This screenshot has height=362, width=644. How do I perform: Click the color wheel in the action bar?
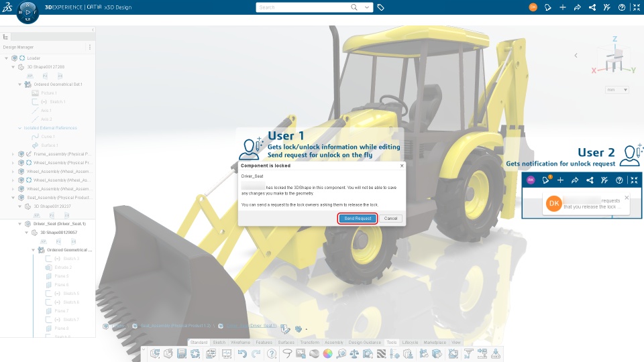[x=327, y=353]
